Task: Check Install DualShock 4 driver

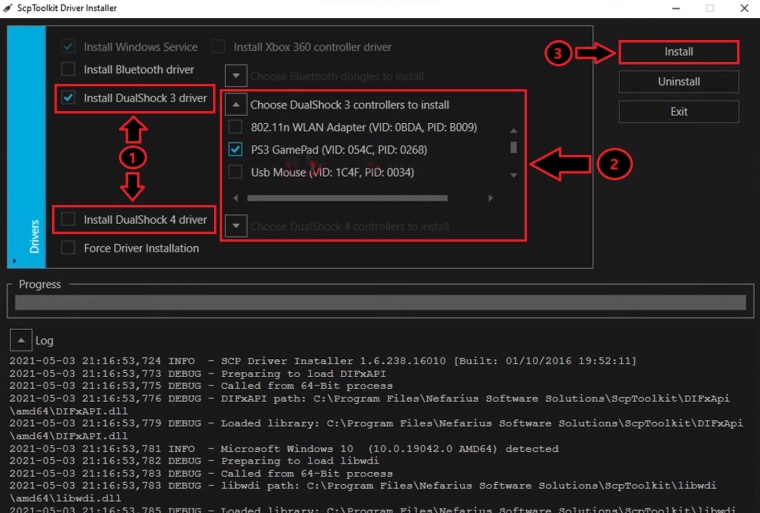Action: coord(68,220)
